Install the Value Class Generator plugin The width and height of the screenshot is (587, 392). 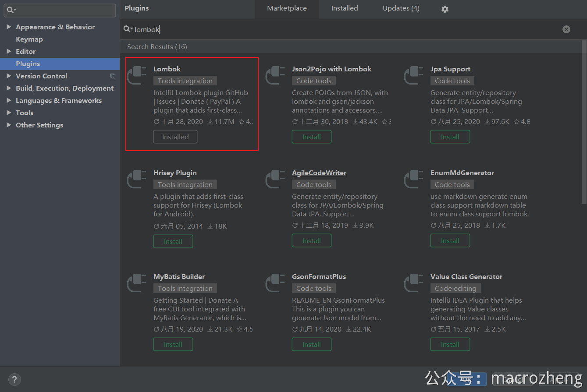click(450, 344)
